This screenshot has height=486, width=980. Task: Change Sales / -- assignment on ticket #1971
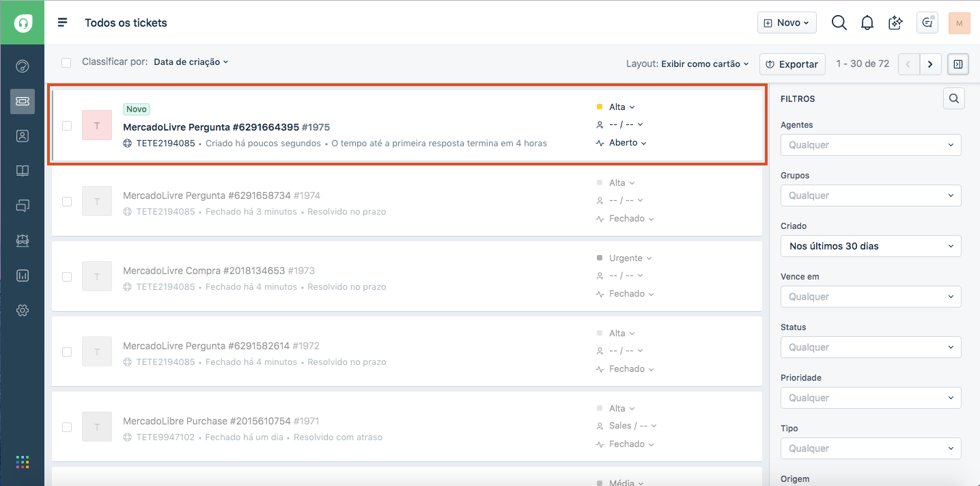click(632, 425)
